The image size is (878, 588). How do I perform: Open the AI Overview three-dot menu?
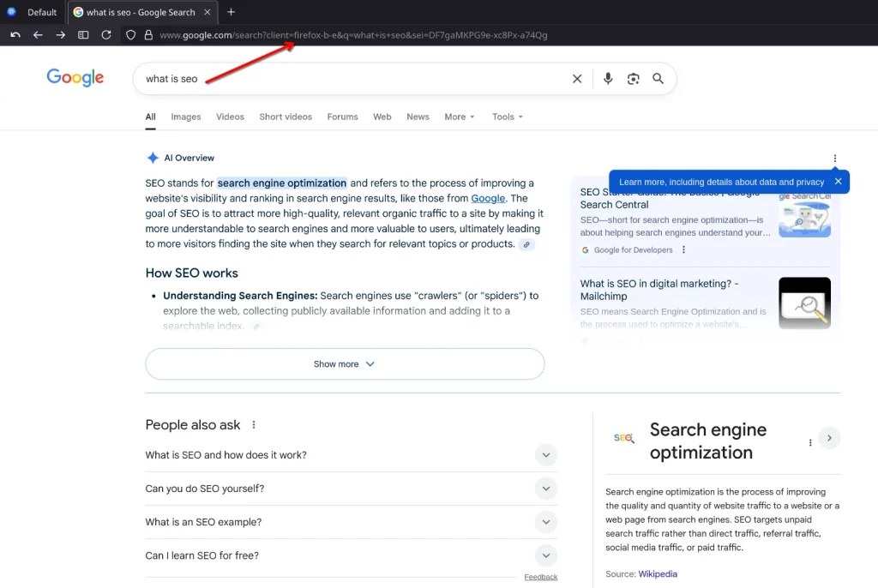click(834, 159)
